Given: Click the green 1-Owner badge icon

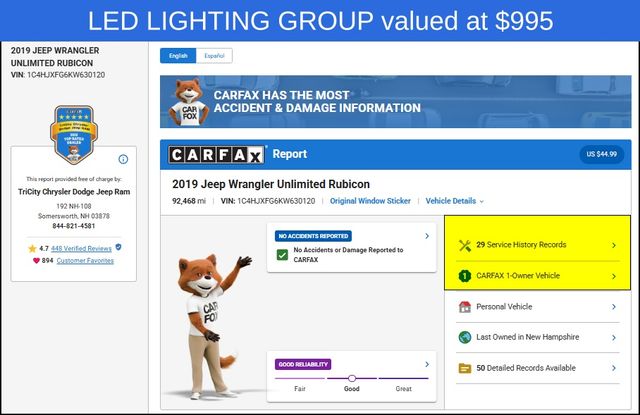Looking at the screenshot, I should click(x=465, y=276).
